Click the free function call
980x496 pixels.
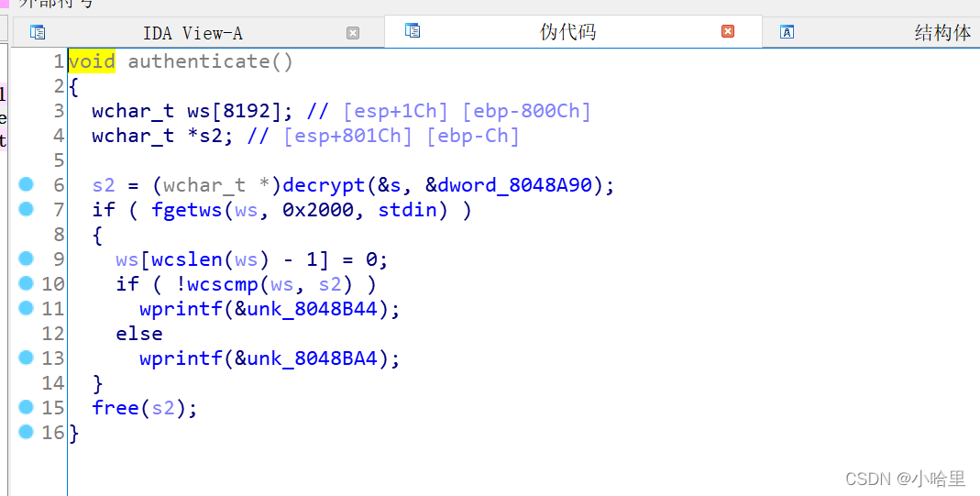(116, 408)
